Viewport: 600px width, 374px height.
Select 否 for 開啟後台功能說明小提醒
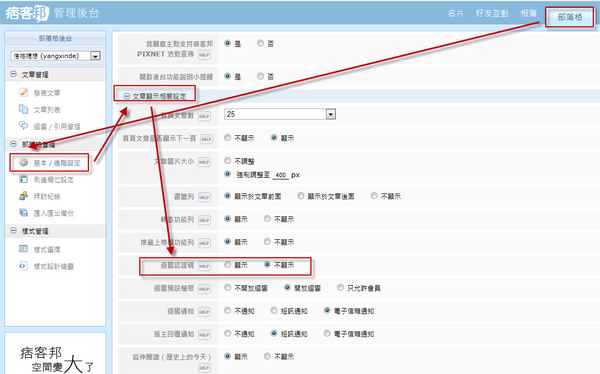click(x=261, y=76)
